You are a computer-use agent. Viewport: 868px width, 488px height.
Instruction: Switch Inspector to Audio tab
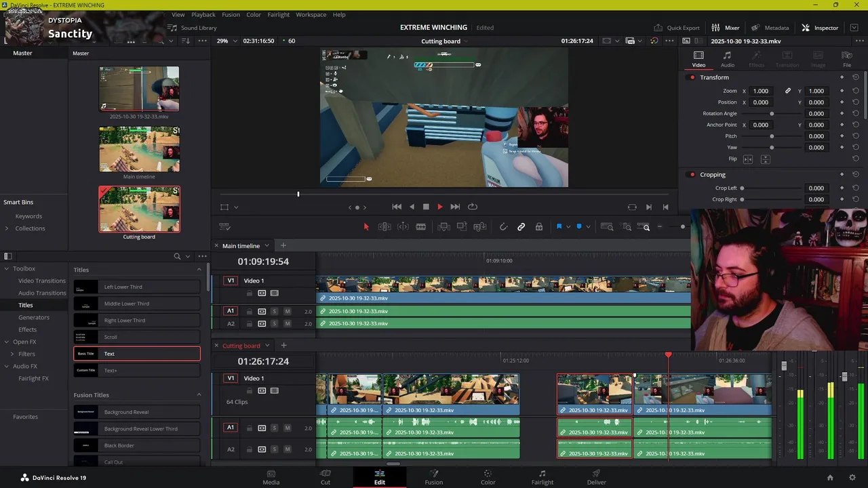(x=727, y=59)
